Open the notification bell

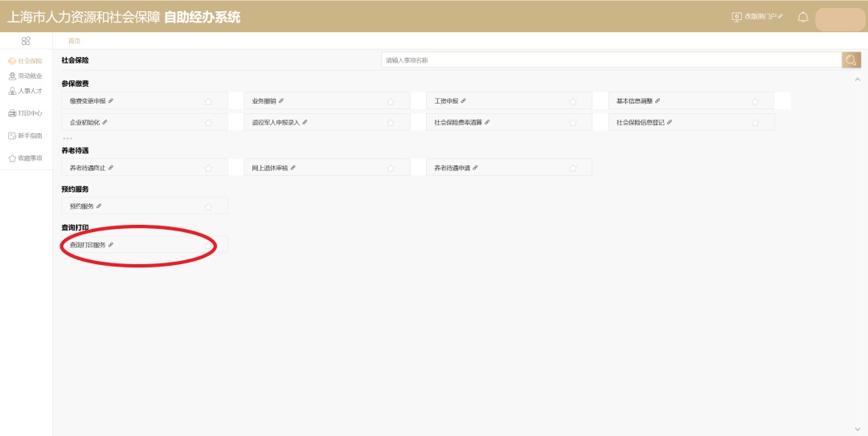coord(803,17)
